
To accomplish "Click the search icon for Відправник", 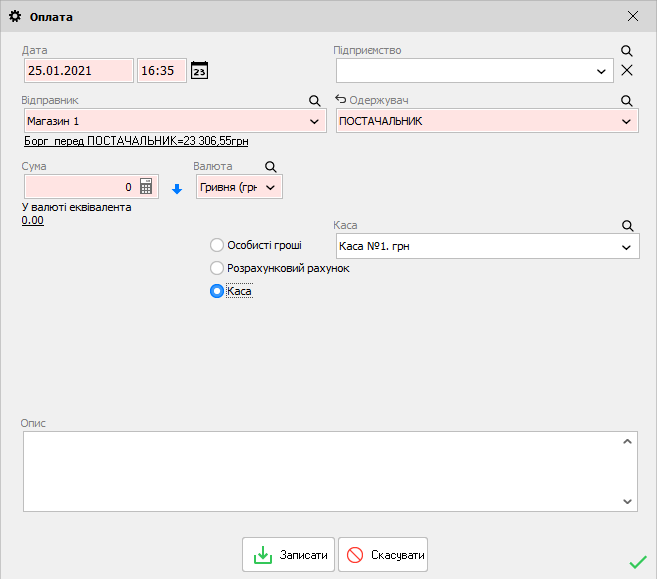I will 314,101.
